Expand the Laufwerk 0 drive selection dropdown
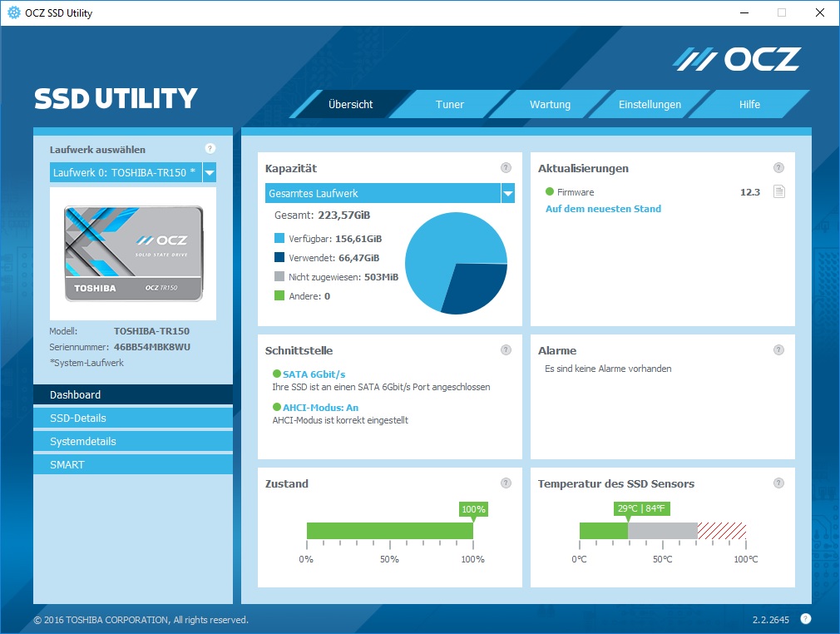 [x=210, y=173]
